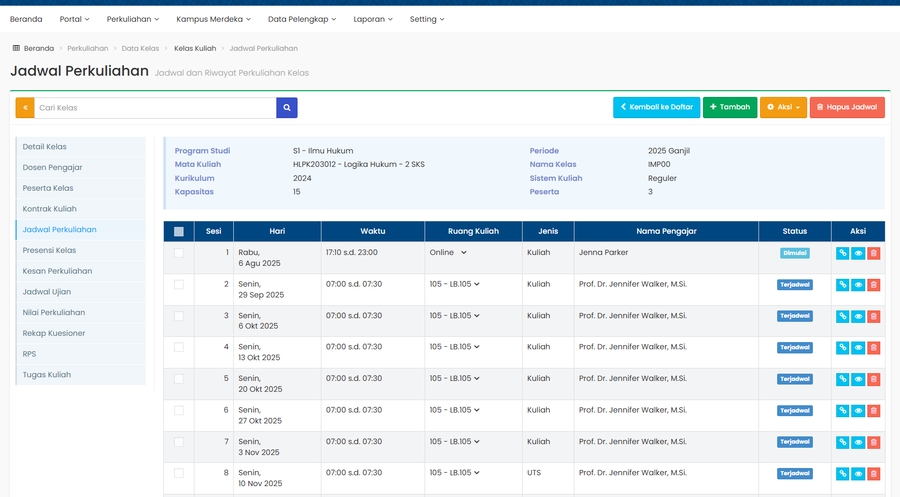900x497 pixels.
Task: Tick the checkbox for session 4
Action: (179, 347)
